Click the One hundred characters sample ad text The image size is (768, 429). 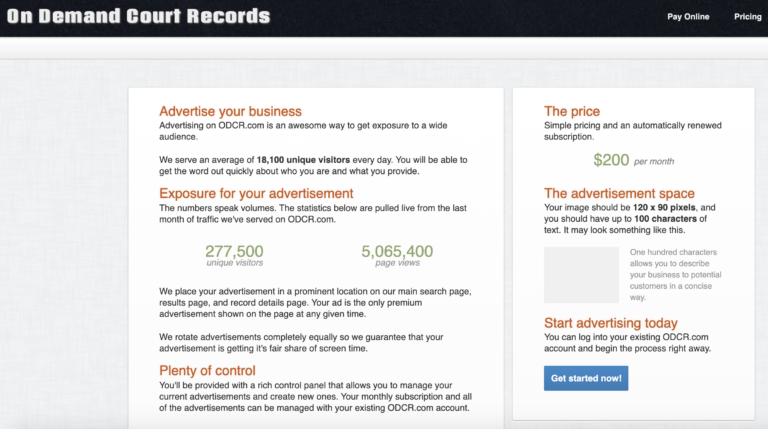coord(675,275)
